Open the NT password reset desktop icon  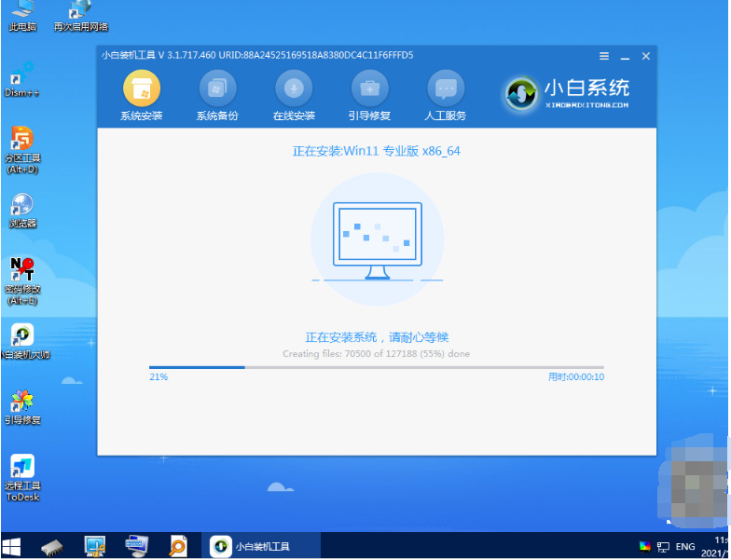(21, 278)
